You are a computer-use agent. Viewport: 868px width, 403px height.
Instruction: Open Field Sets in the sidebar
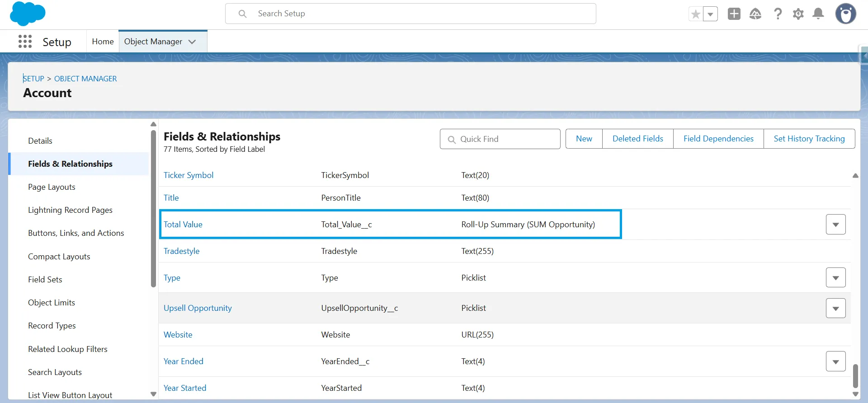[x=45, y=280]
